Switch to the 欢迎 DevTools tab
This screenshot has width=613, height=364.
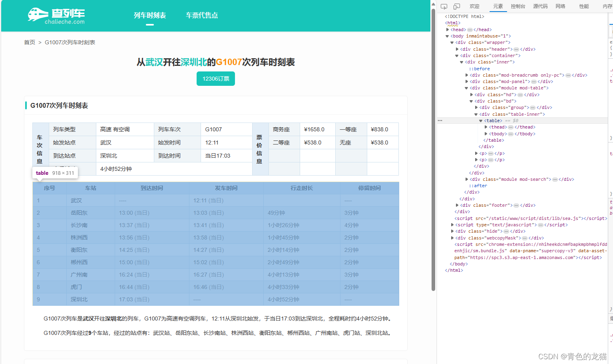pyautogui.click(x=475, y=6)
